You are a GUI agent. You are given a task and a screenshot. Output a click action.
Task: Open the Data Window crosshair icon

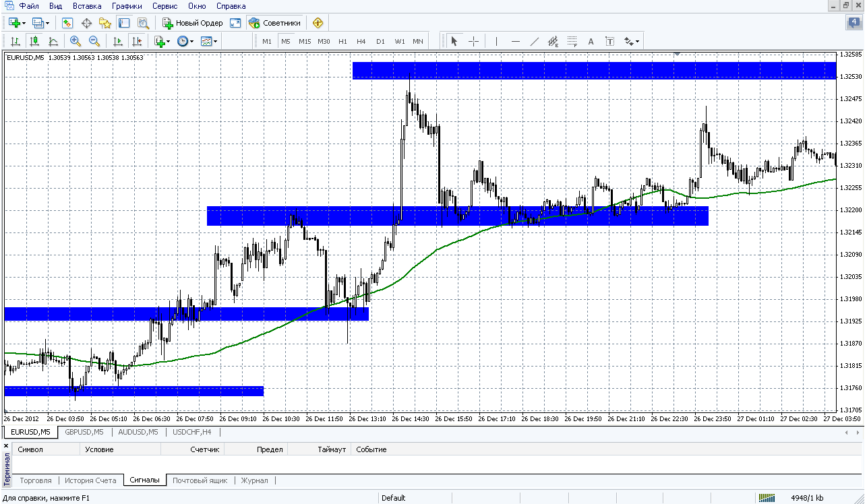tap(86, 23)
